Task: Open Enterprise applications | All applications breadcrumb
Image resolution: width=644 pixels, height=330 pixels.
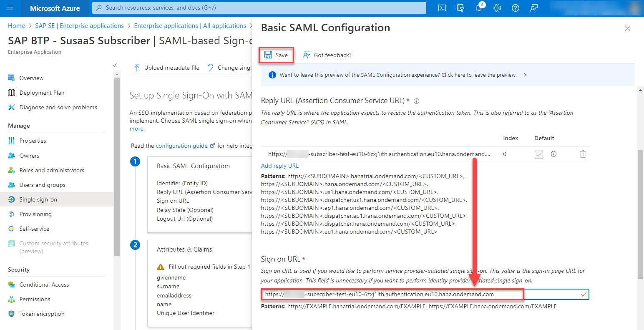Action: point(190,26)
